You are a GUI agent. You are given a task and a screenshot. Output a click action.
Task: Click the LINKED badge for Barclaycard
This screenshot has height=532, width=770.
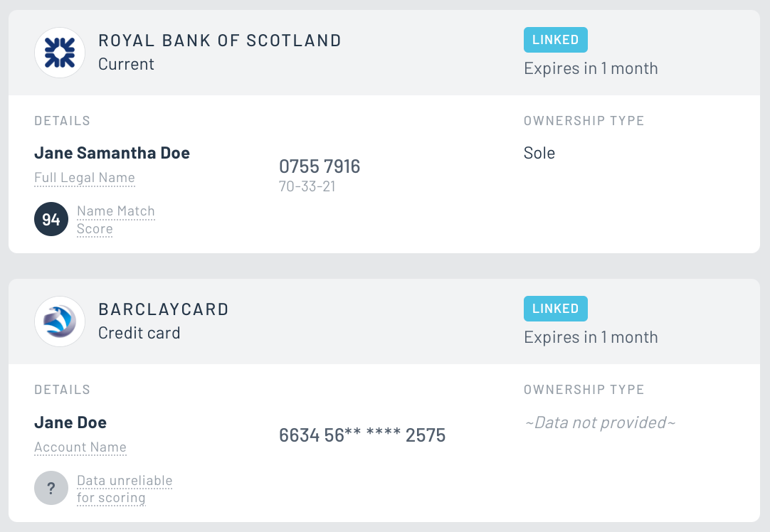coord(555,309)
